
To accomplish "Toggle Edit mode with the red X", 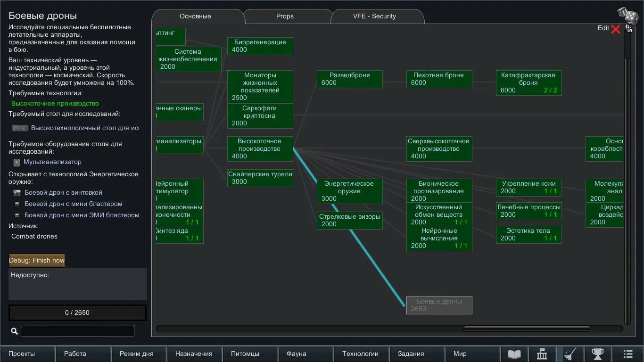I will tap(615, 29).
